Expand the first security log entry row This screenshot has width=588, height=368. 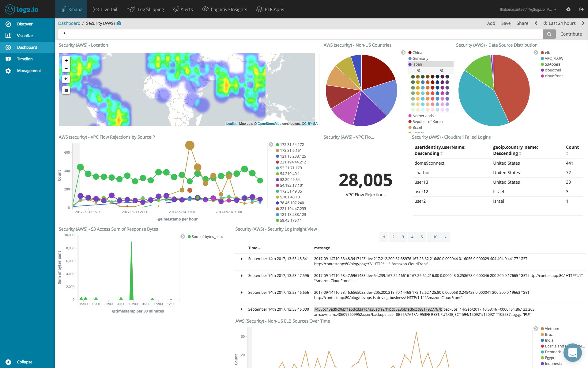(241, 258)
